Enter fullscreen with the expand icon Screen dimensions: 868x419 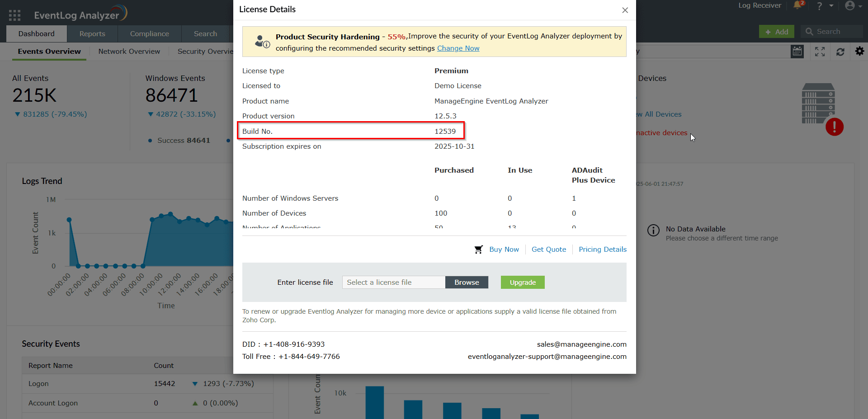click(820, 52)
